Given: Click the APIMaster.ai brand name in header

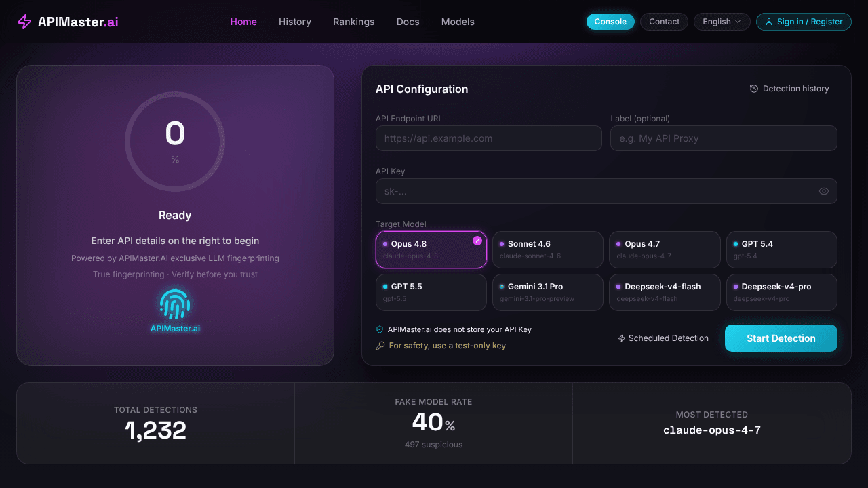Looking at the screenshot, I should pyautogui.click(x=78, y=22).
